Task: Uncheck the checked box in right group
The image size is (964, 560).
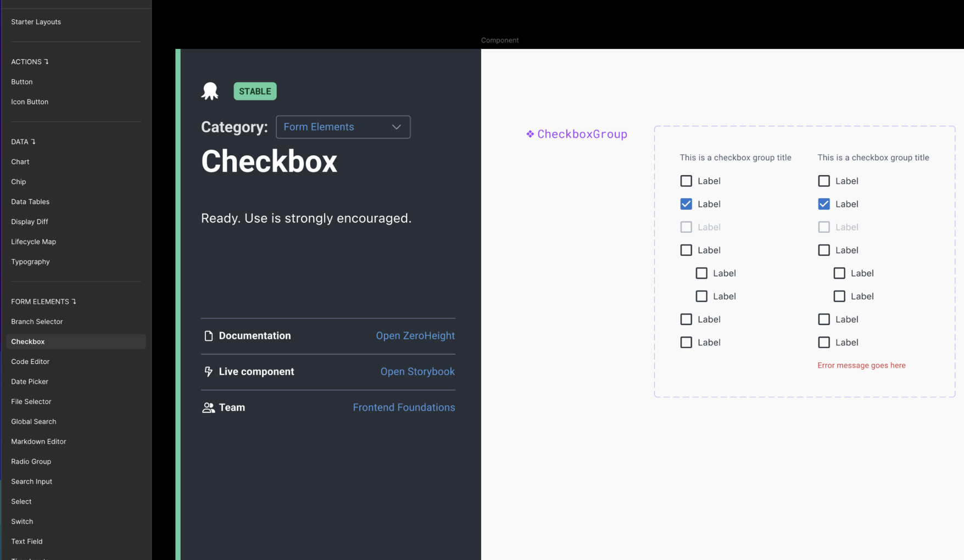Action: point(824,204)
